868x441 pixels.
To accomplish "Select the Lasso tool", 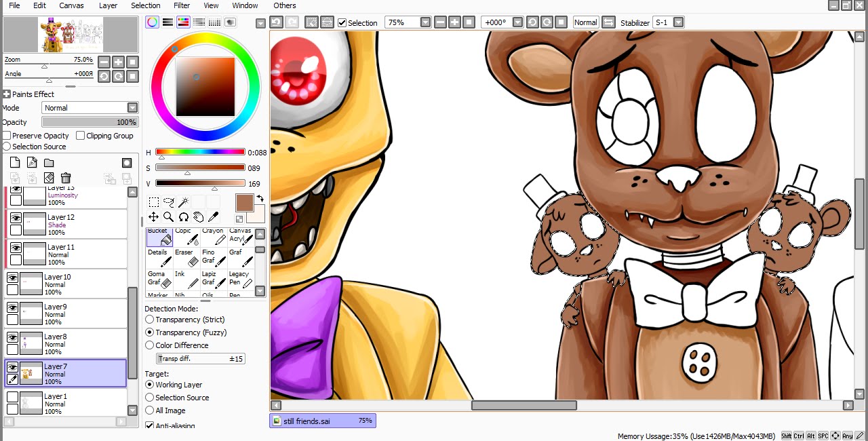I will point(169,202).
